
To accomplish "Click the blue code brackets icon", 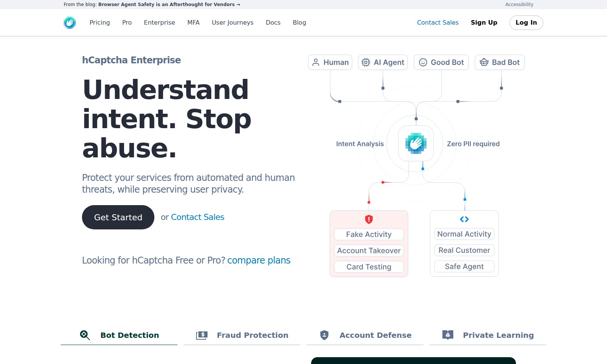I will click(x=464, y=219).
